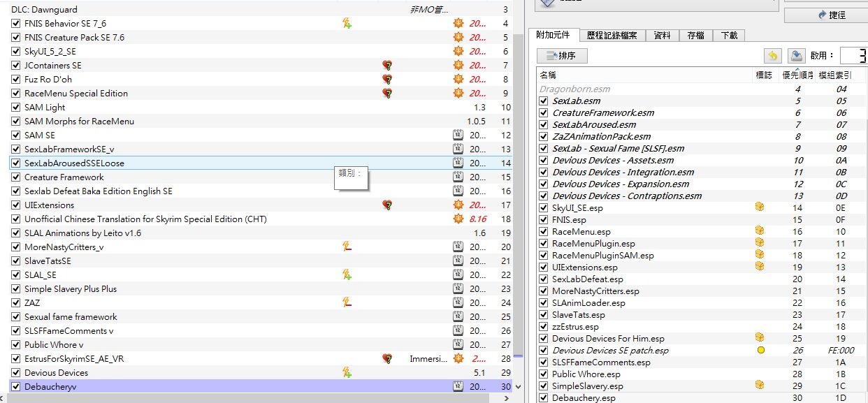Click the heart question flag on JContainers SE row
The image size is (868, 403).
387,65
